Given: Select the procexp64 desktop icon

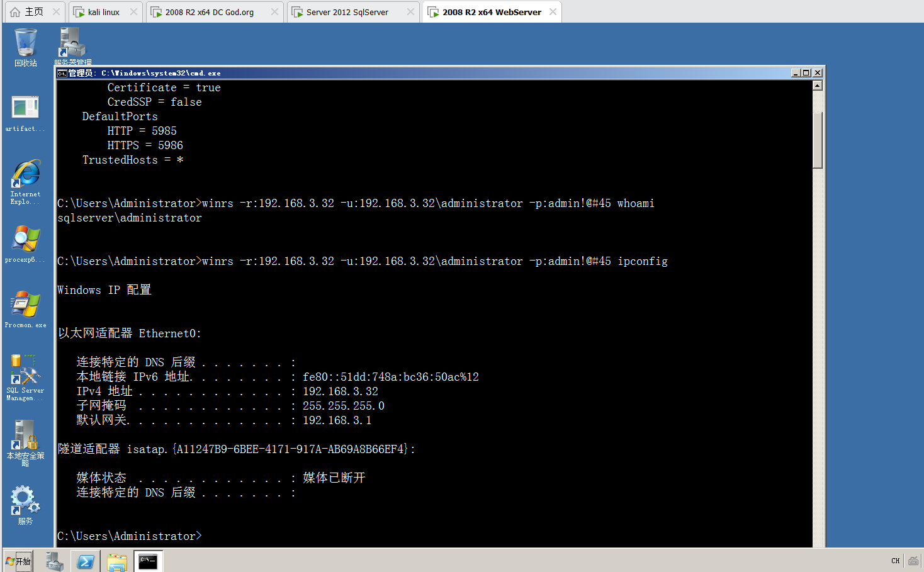Looking at the screenshot, I should pos(25,244).
